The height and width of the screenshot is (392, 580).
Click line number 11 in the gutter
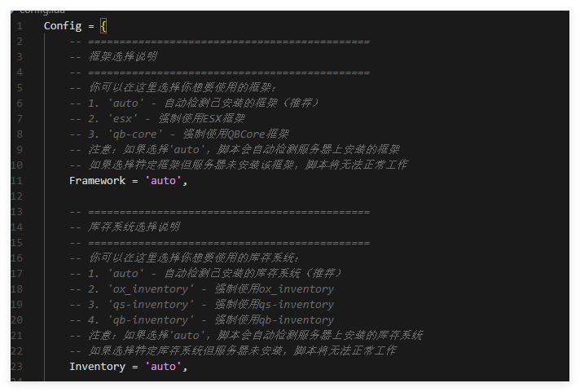19,180
